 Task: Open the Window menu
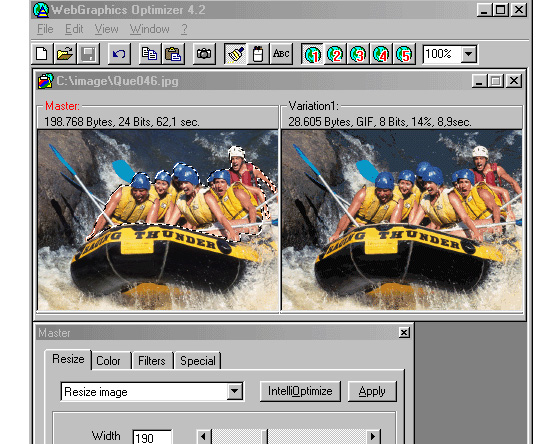tap(150, 29)
